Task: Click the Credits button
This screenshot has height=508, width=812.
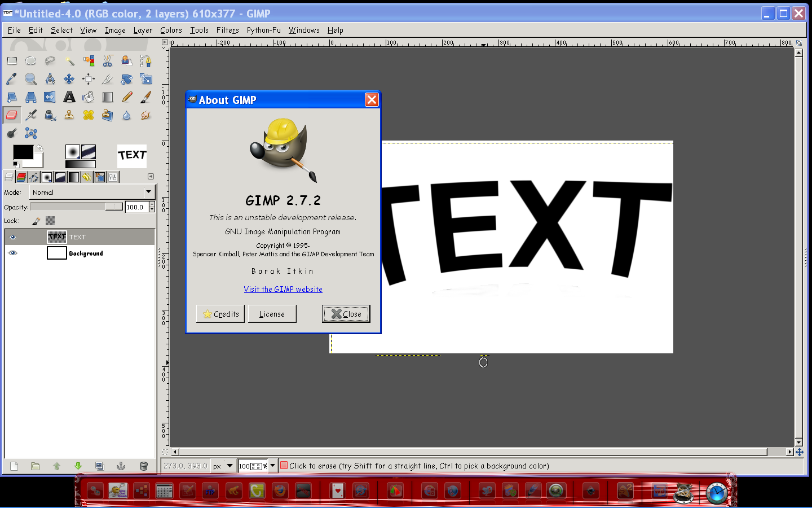Action: pos(220,314)
